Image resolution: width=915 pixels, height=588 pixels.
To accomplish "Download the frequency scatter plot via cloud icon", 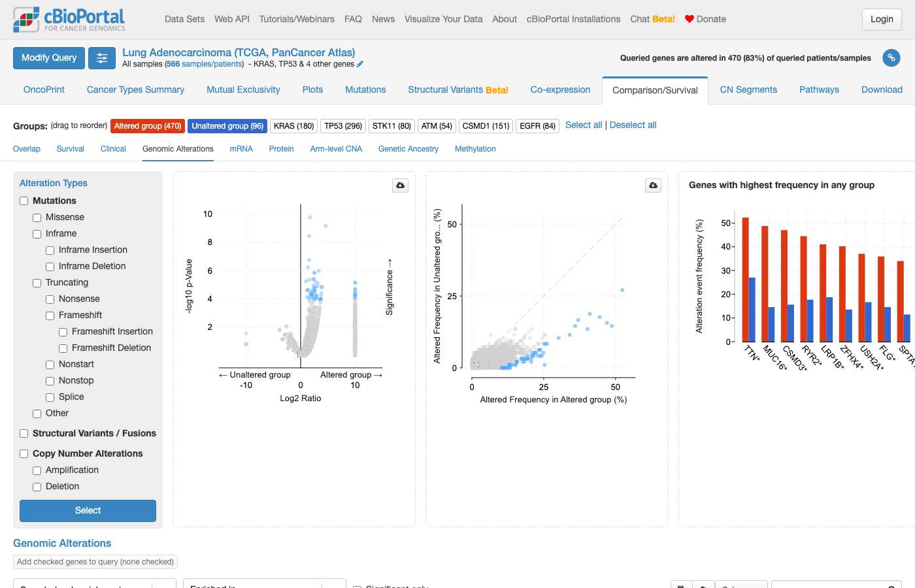I will [x=654, y=186].
